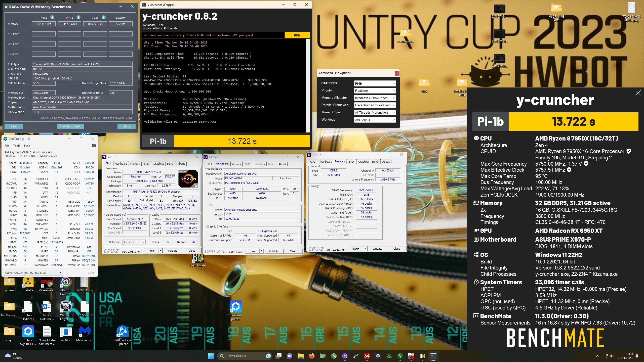Open the CATEGORY dropdown showing Pi-1b
The width and height of the screenshot is (644, 362).
tap(375, 83)
